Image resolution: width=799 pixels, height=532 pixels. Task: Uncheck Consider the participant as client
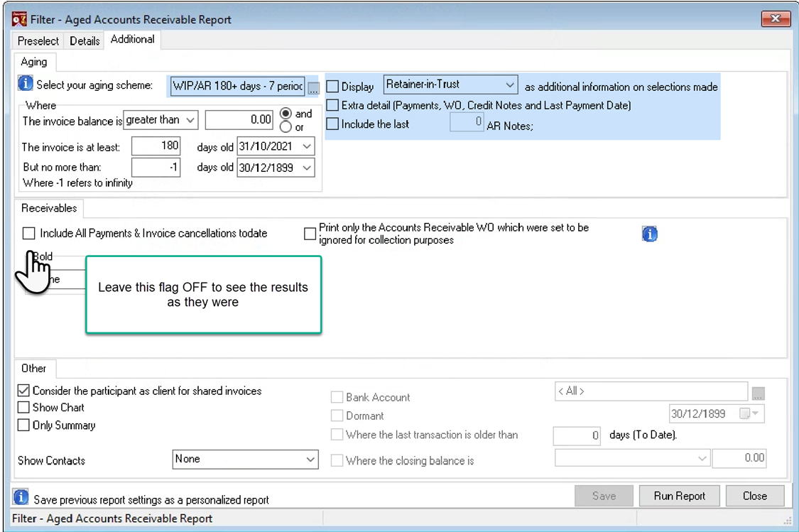(23, 391)
